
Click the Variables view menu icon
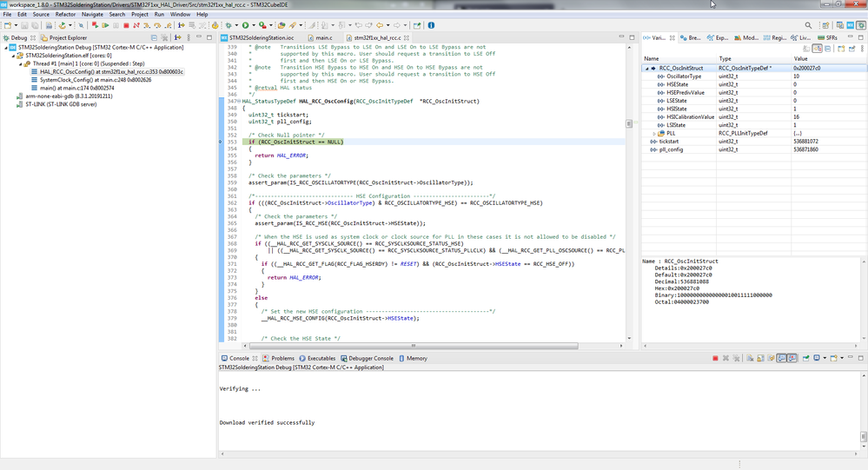coord(862,49)
